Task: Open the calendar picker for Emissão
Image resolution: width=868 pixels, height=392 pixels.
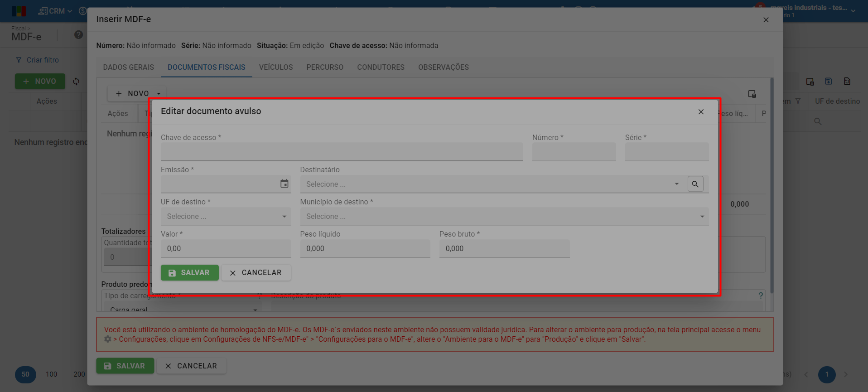Action: pos(284,184)
